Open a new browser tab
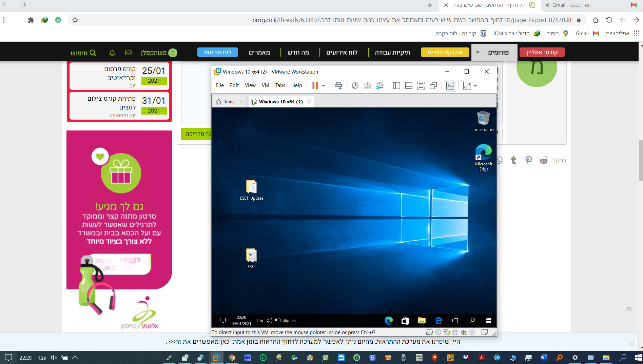 tap(430, 5)
